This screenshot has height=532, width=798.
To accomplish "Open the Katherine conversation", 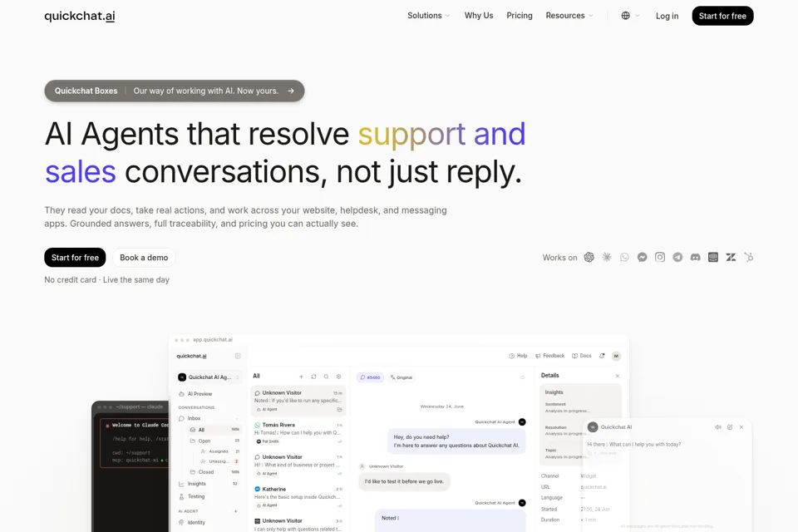I will [298, 497].
